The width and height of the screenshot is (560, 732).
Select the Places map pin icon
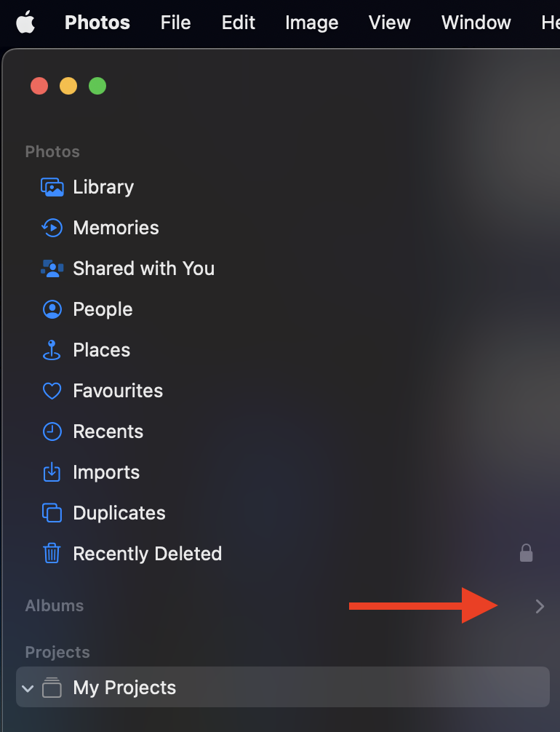52,350
